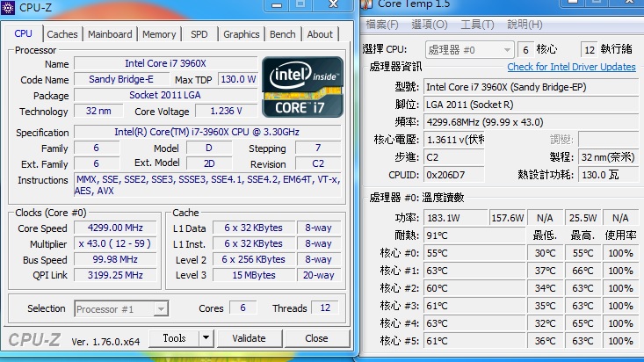Expand the Processor #1 selection dropdown
Screen dimensions: 644x362
(121, 309)
